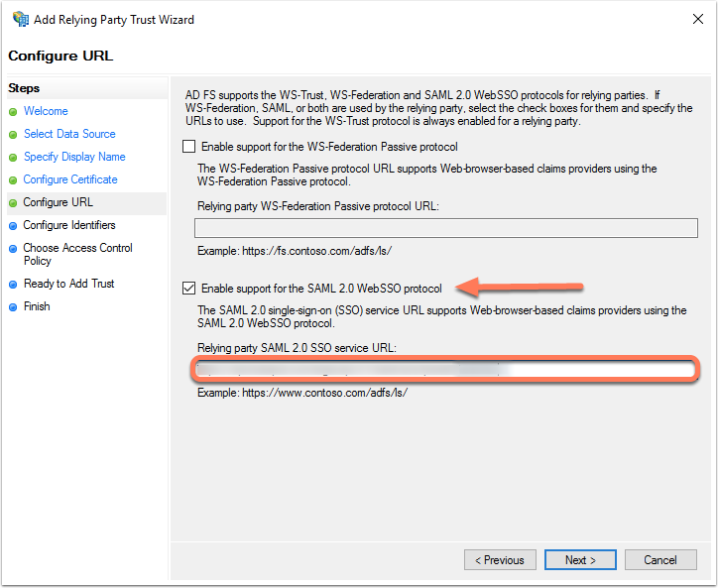The height and width of the screenshot is (588, 718).
Task: Click the green bullet beside Select Data Source
Action: (x=13, y=135)
